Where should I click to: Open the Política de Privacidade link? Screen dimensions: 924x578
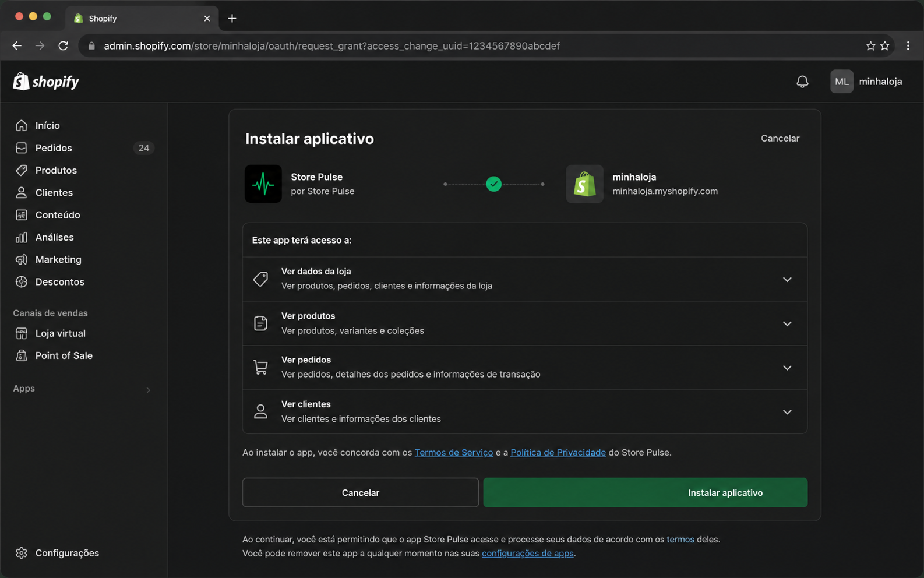click(x=558, y=453)
